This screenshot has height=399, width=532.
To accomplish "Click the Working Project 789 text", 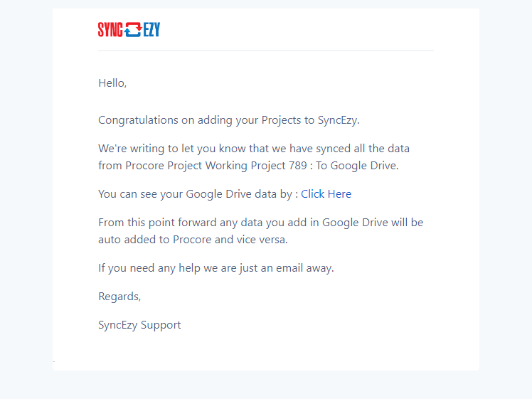I will point(256,166).
